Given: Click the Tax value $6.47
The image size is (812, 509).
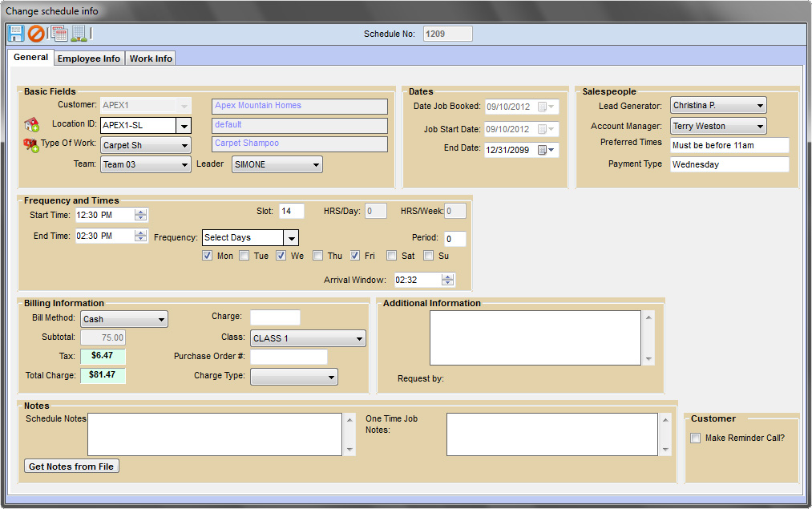Looking at the screenshot, I should click(103, 356).
